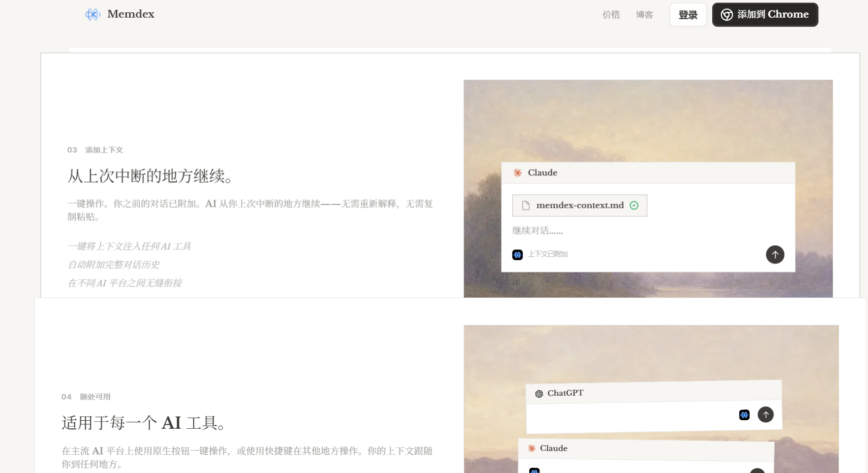Click the Memdex icon in ChatGPT card
The image size is (868, 473).
[744, 415]
